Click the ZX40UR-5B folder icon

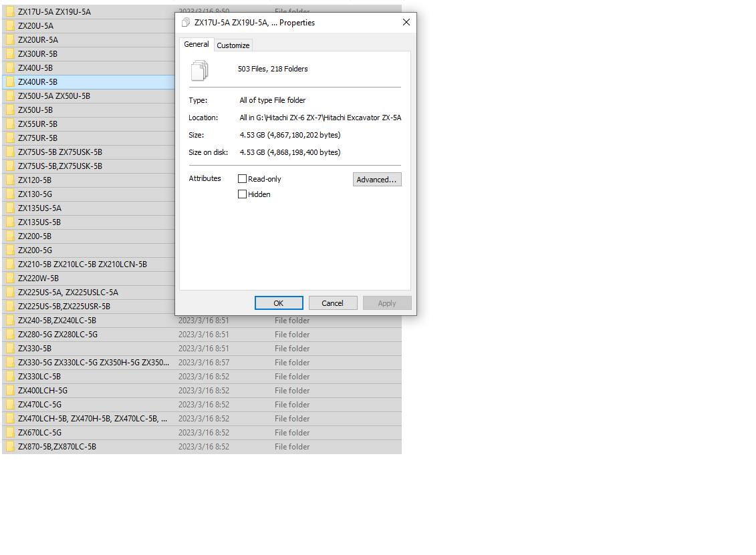click(10, 82)
